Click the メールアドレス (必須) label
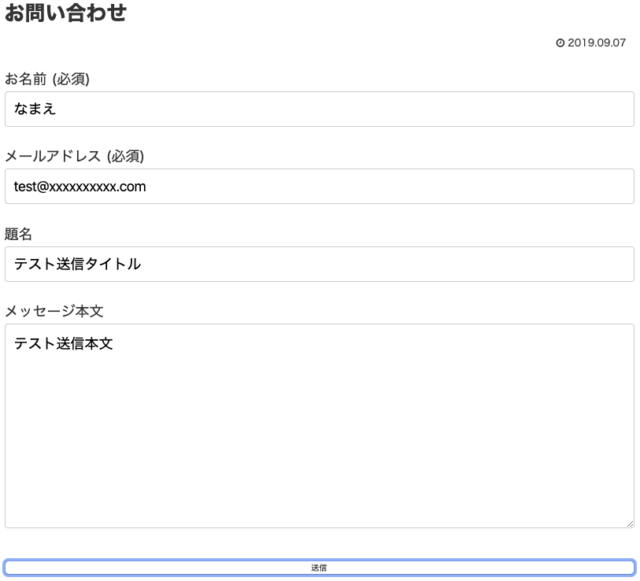The height and width of the screenshot is (581, 640). click(x=74, y=156)
